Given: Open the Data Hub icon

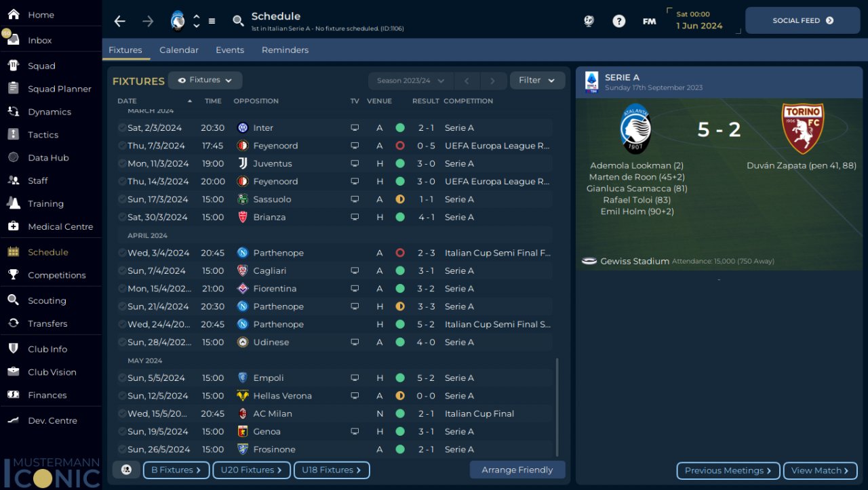Looking at the screenshot, I should 13,157.
